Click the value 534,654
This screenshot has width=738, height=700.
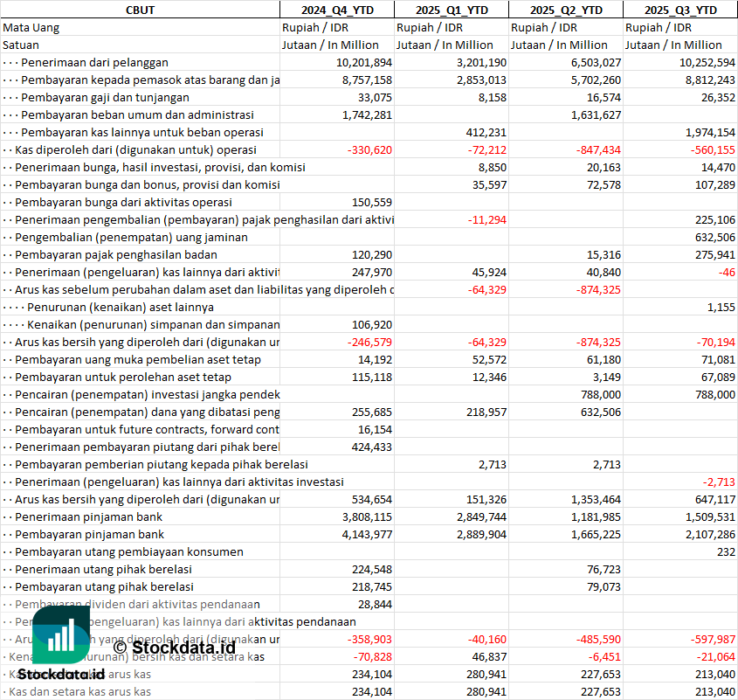coord(372,499)
